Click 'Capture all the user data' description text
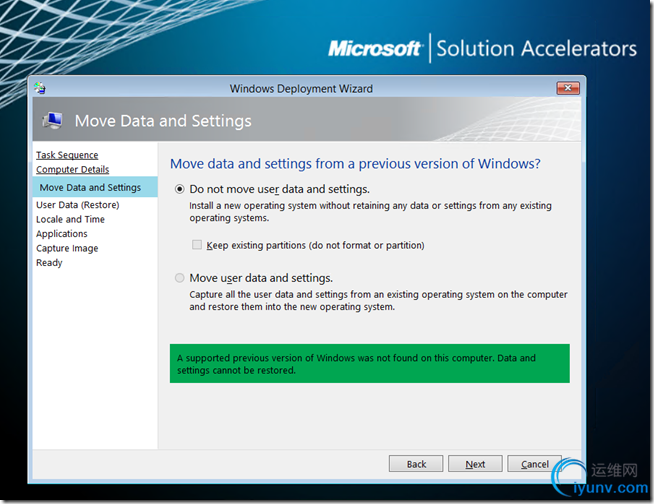This screenshot has width=654, height=504. coord(378,300)
